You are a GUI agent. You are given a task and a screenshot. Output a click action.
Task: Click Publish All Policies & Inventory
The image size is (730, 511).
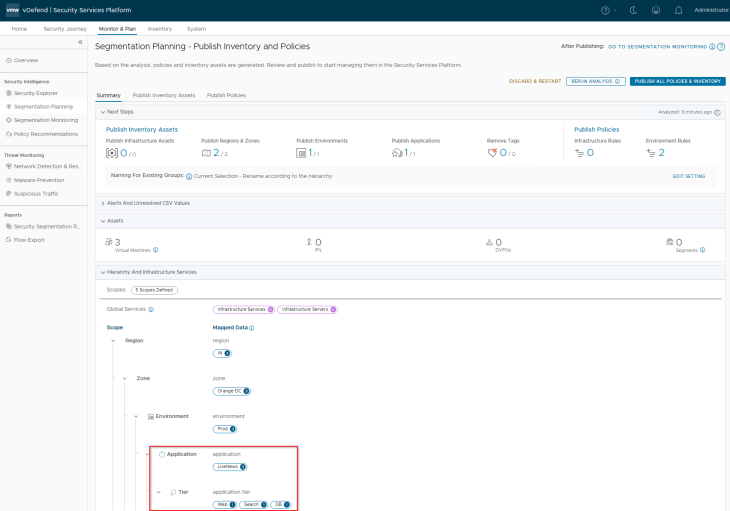pyautogui.click(x=677, y=81)
